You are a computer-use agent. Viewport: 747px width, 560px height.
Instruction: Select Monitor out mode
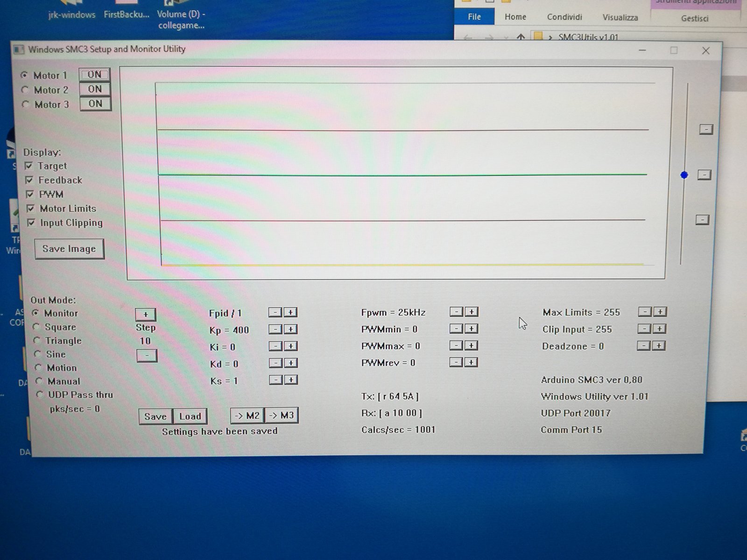pos(35,313)
